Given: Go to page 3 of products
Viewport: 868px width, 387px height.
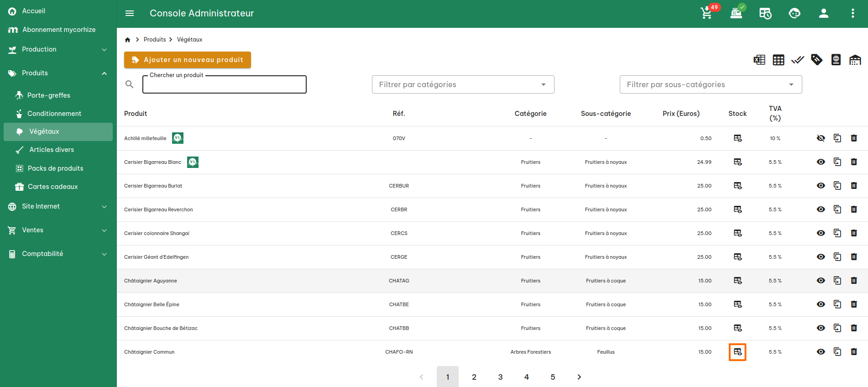Looking at the screenshot, I should pyautogui.click(x=500, y=377).
